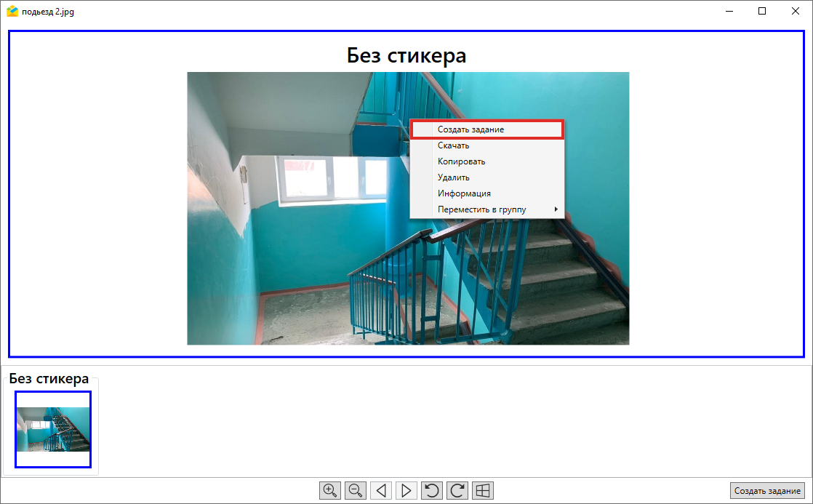Zoom in using the magnifier plus icon
813x504 pixels.
click(x=330, y=490)
